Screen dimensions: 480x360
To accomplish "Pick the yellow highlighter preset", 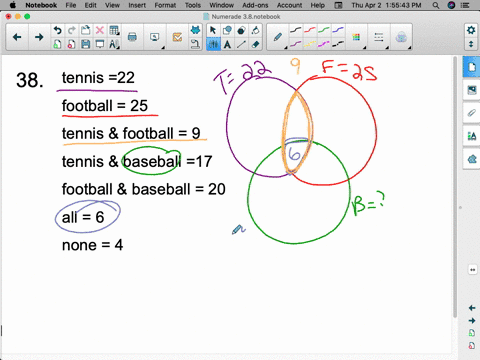I will [x=310, y=44].
